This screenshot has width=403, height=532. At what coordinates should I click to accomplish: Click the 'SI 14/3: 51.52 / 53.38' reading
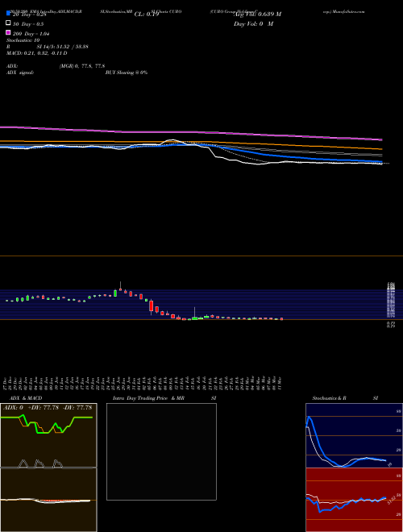pyautogui.click(x=62, y=47)
